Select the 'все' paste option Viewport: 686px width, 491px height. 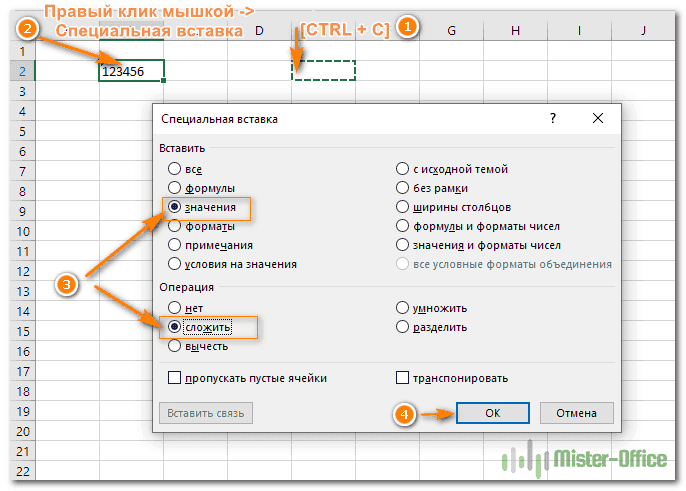pyautogui.click(x=176, y=169)
